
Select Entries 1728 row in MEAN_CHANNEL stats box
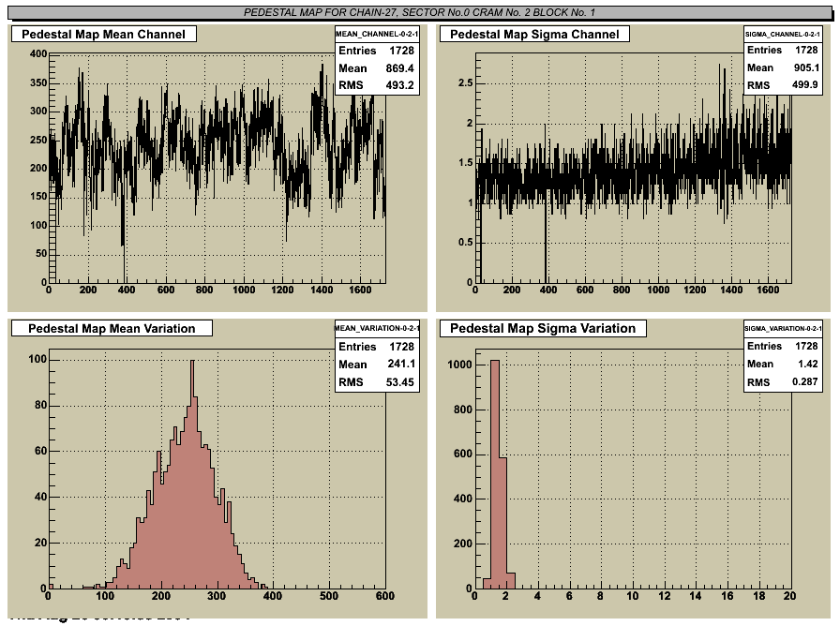point(377,51)
